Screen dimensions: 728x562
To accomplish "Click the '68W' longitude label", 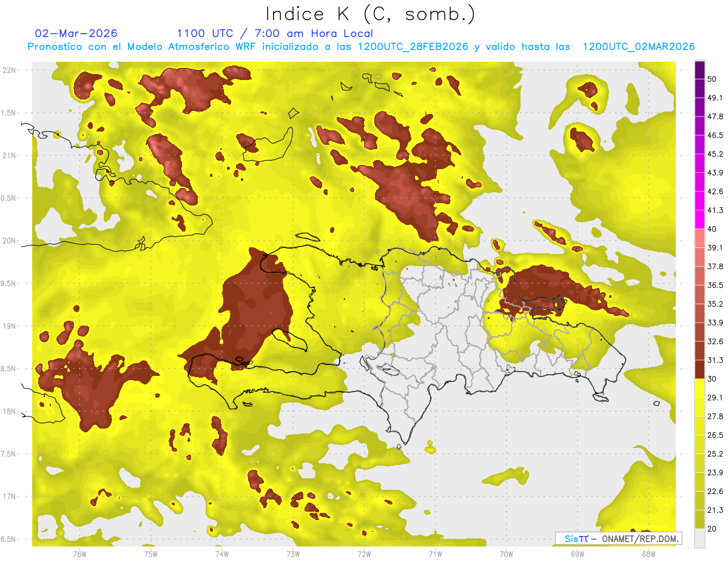I will pyautogui.click(x=648, y=554).
